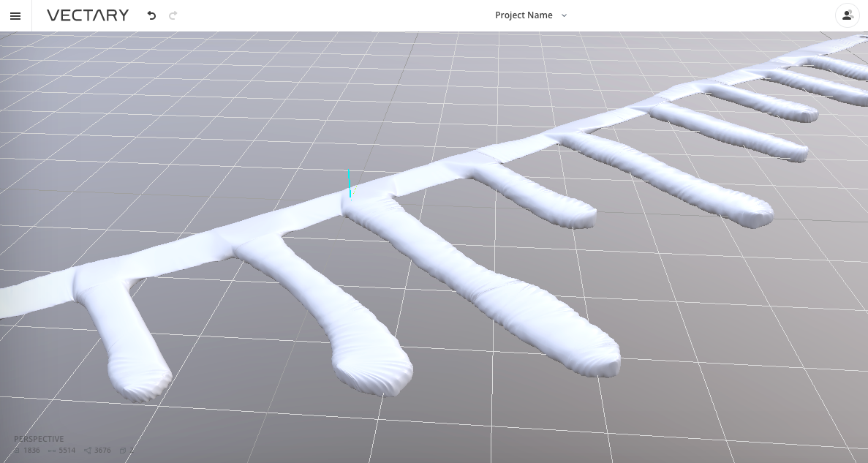Click the Vectary logo

[x=88, y=15]
